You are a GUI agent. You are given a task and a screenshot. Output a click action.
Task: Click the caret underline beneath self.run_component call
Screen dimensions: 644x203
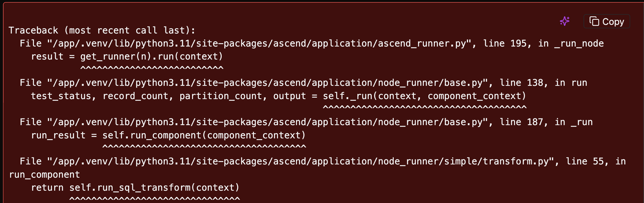[x=204, y=146]
